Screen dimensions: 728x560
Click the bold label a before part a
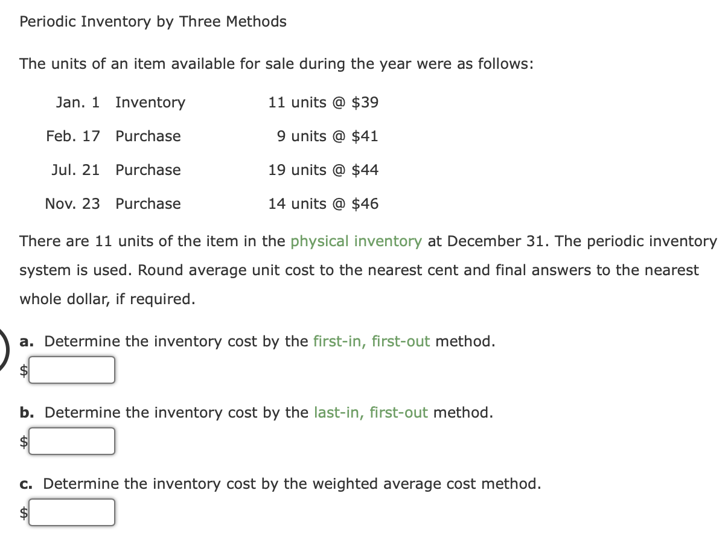tap(25, 341)
